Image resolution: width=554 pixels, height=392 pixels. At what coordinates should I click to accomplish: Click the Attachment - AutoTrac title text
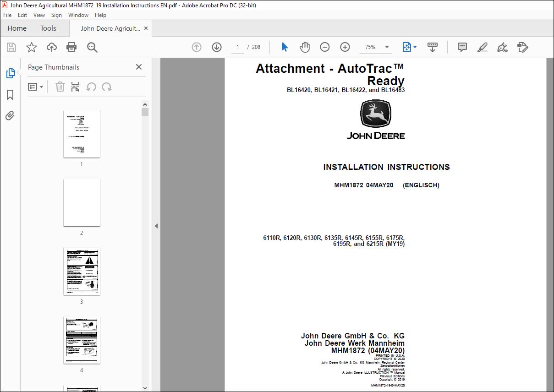click(330, 75)
